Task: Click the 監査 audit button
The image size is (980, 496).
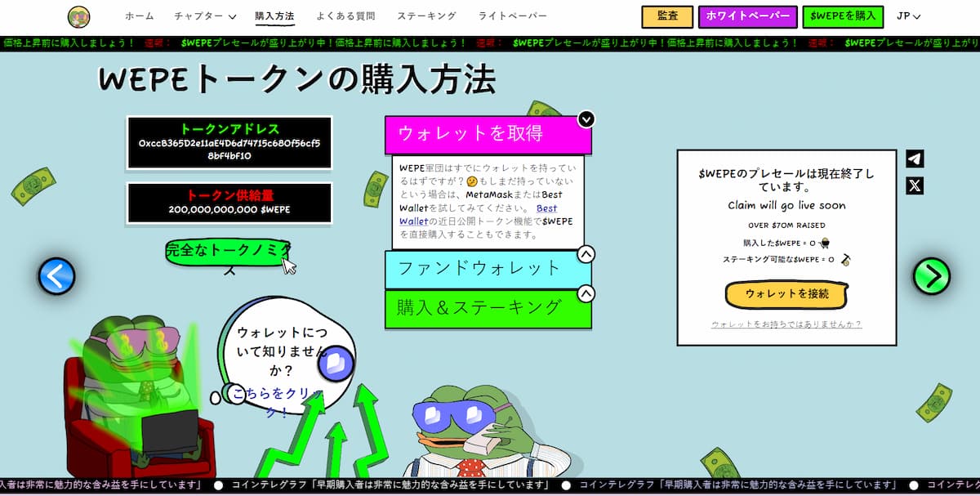Action: click(x=667, y=16)
